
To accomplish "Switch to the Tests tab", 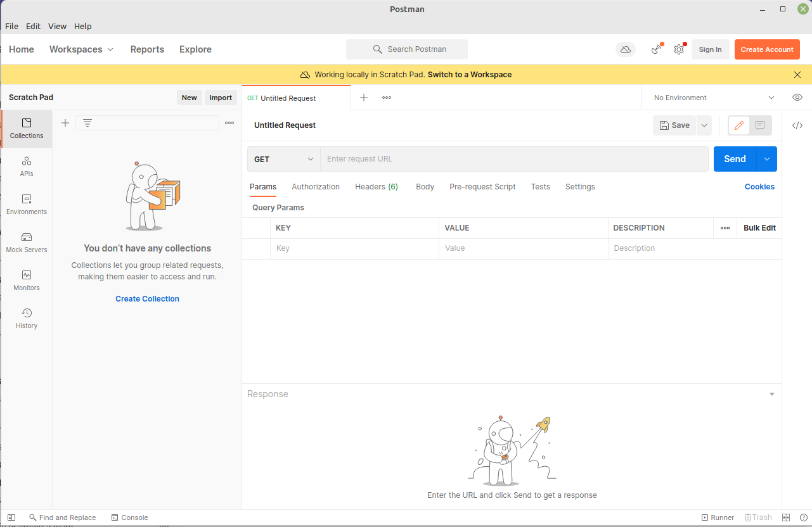I will tap(541, 187).
